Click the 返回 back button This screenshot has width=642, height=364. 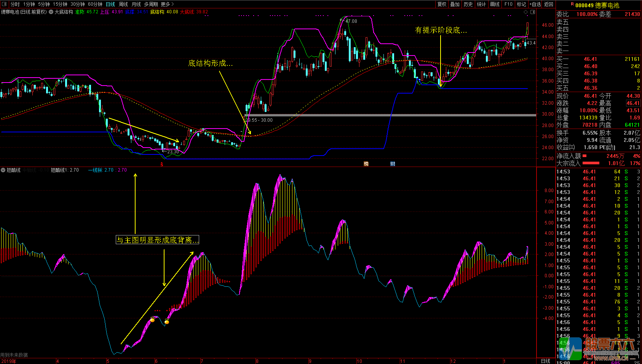coord(549,4)
